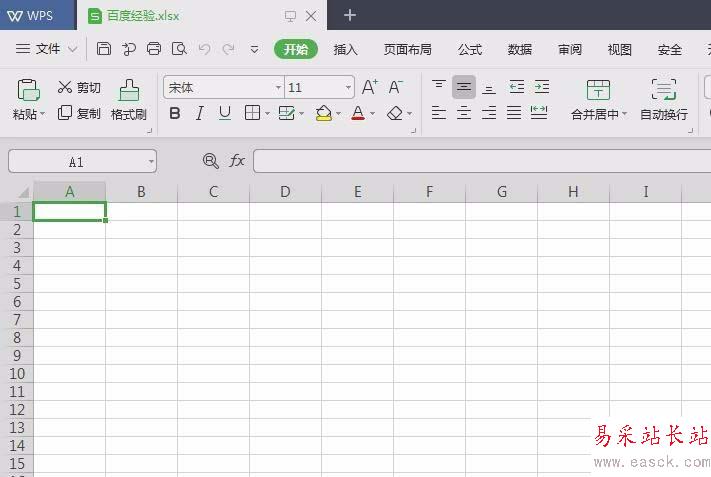Enable auto wrap text 自动换行
The height and width of the screenshot is (477, 711).
[x=664, y=100]
